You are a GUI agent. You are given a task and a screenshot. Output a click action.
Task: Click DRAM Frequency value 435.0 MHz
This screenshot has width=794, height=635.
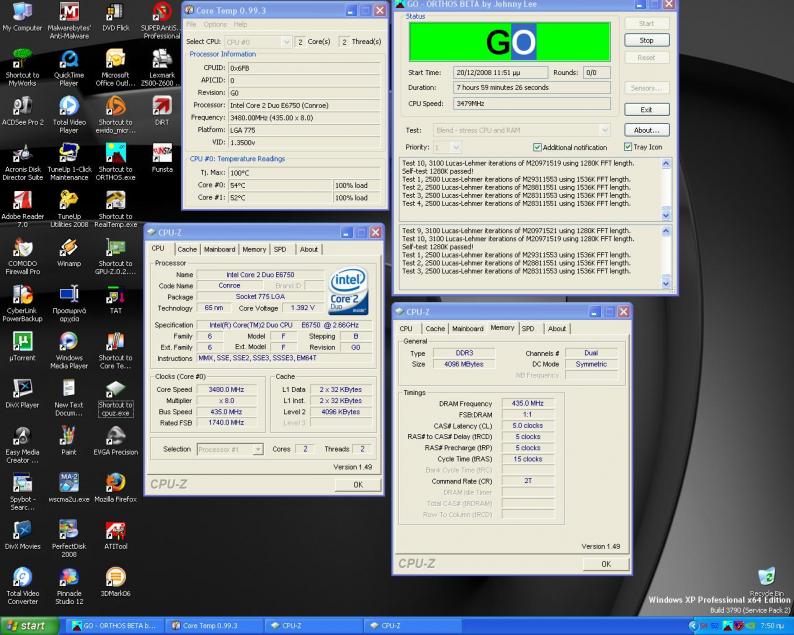(x=528, y=404)
